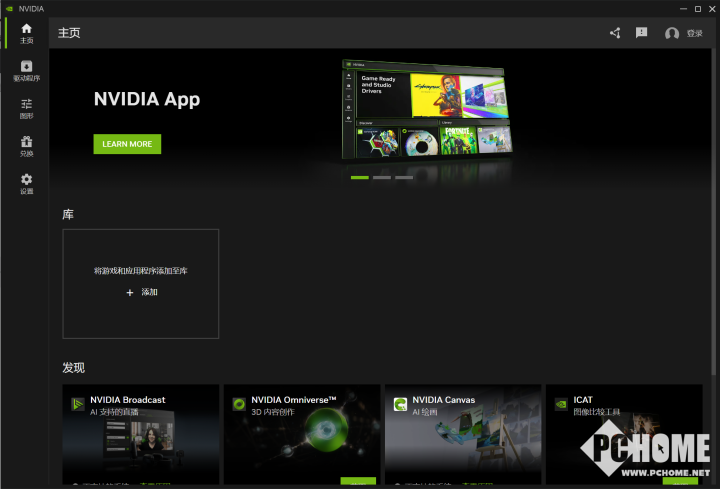Open Settings (设置) gear in sidebar
The width and height of the screenshot is (720, 489).
[26, 184]
